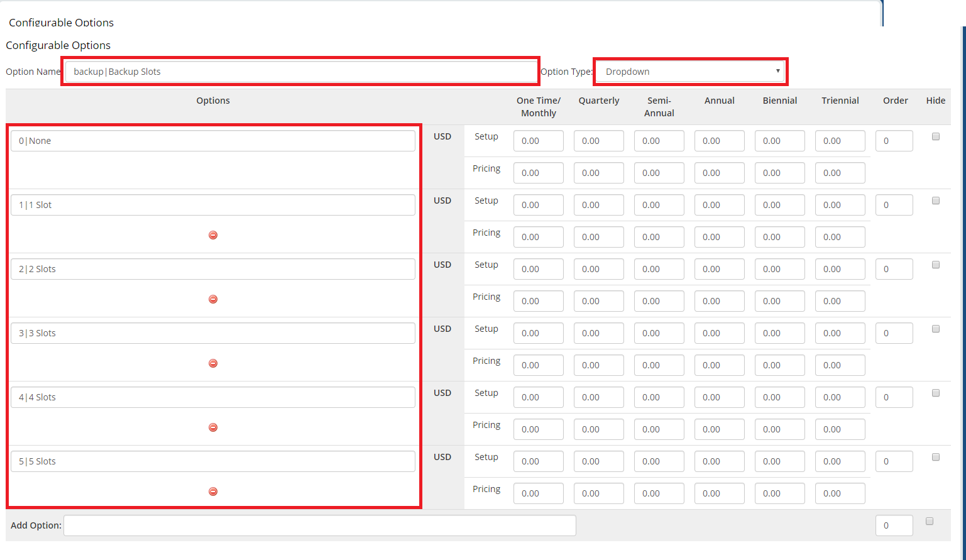
Task: Remove the '2|2 Slots' option via red icon
Action: [213, 299]
